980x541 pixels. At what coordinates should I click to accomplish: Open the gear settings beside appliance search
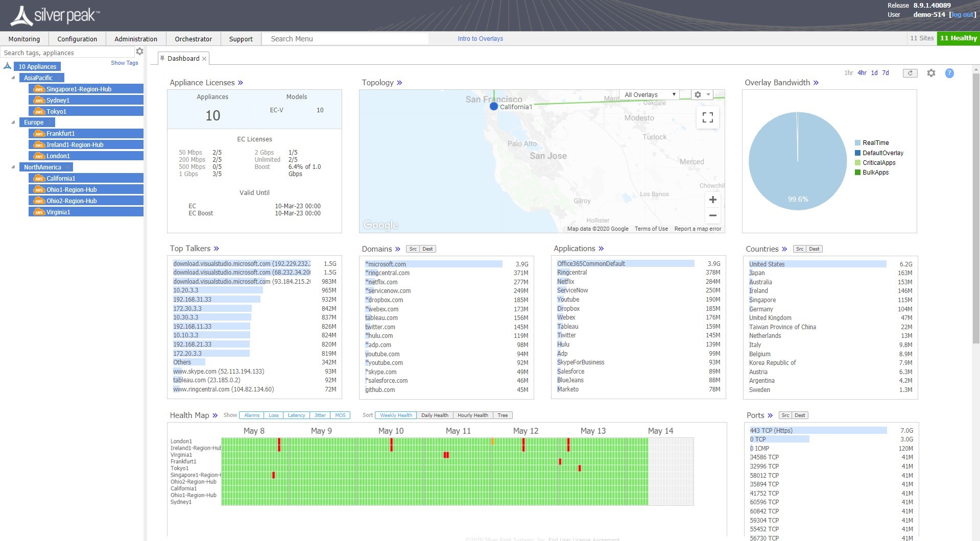(x=139, y=52)
